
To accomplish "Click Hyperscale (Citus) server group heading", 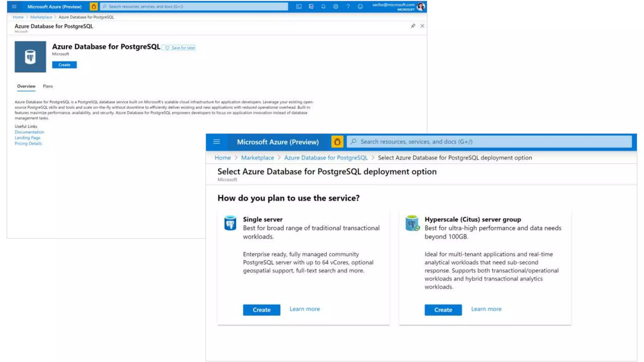I will coord(473,219).
